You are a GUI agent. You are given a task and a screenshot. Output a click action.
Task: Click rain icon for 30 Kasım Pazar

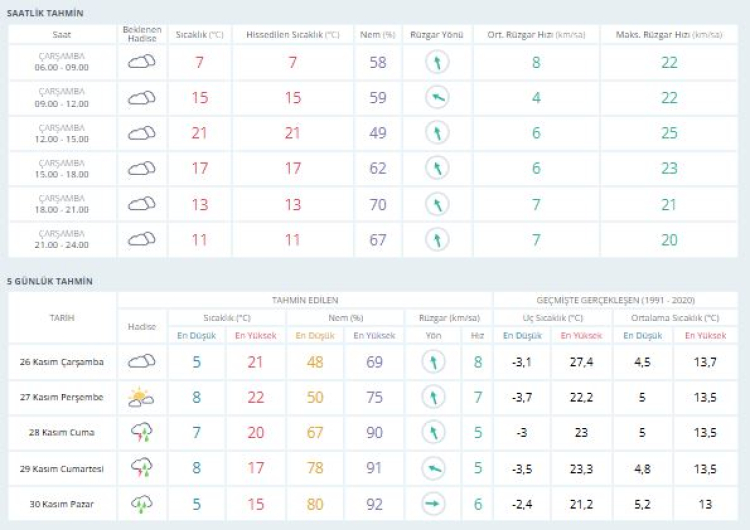[141, 504]
